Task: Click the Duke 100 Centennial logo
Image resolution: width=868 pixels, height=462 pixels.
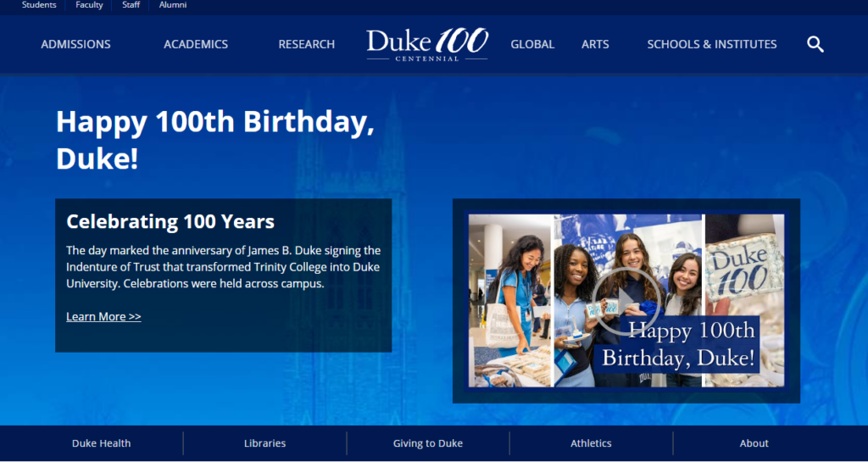Action: (427, 44)
